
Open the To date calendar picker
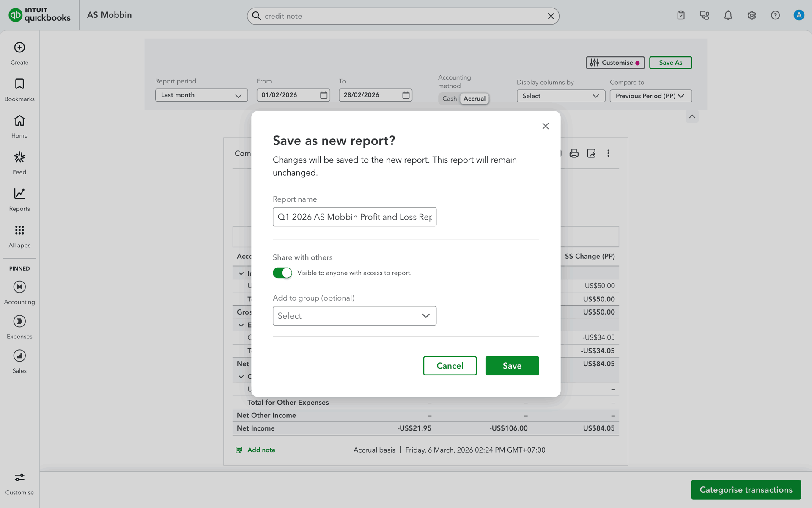coord(406,95)
